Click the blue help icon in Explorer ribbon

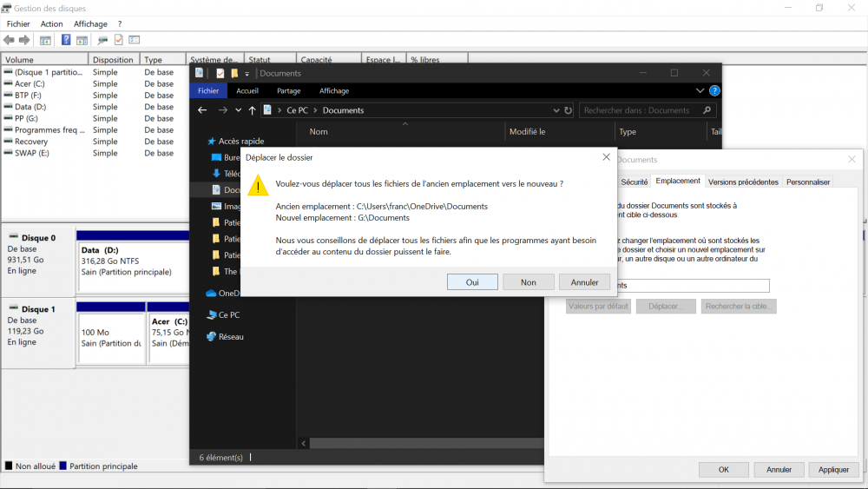(714, 90)
